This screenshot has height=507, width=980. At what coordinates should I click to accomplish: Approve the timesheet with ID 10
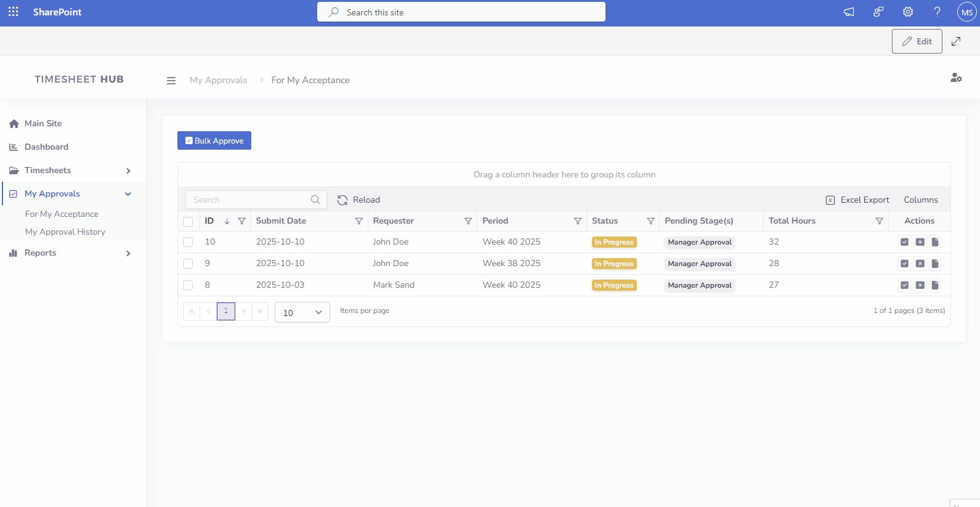(x=904, y=242)
